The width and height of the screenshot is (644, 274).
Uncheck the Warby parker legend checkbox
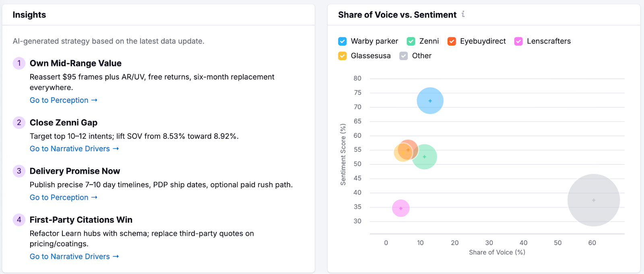point(342,41)
